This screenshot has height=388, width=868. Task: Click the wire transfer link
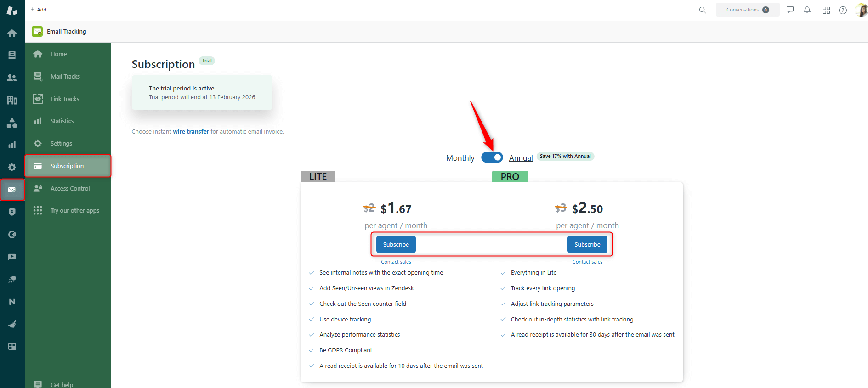click(x=191, y=131)
